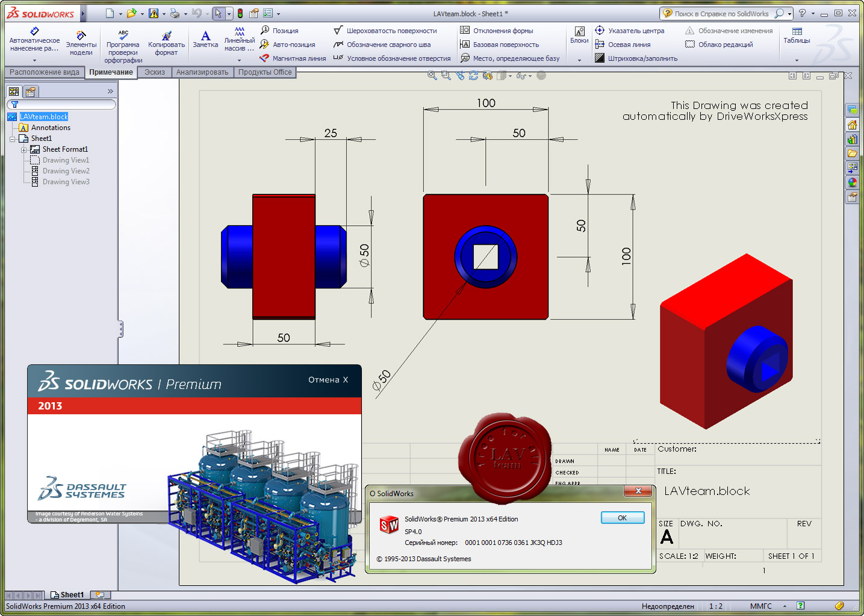Click the Add Sheet button

click(100, 595)
